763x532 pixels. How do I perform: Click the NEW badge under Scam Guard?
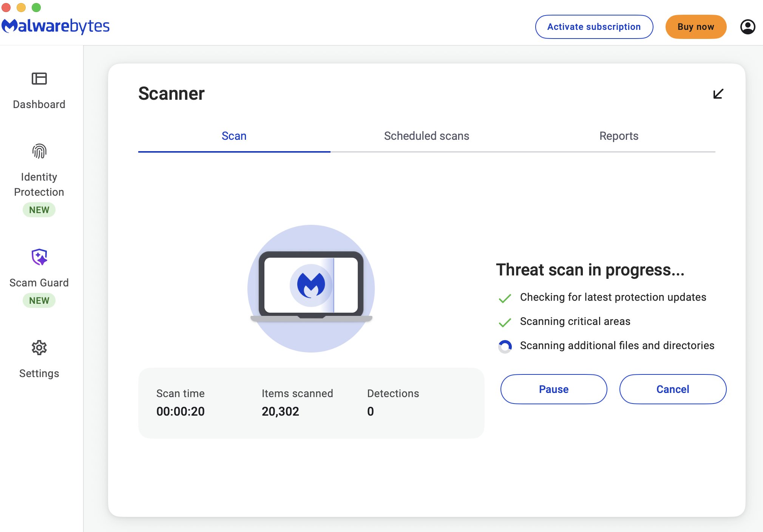39,300
